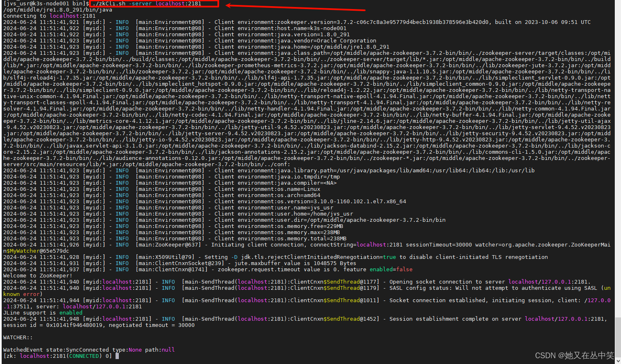Screen dimensions: 621x364
Task: Click the 'sessionTimeout=30000' text
Action: 439,244
